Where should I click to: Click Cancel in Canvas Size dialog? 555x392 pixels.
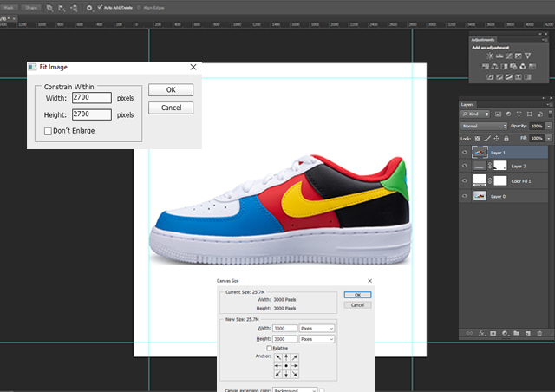pos(357,305)
